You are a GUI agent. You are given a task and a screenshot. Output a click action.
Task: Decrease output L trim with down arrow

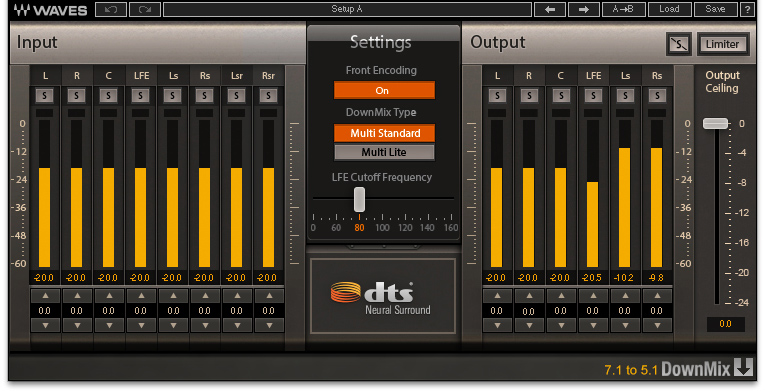pyautogui.click(x=497, y=325)
